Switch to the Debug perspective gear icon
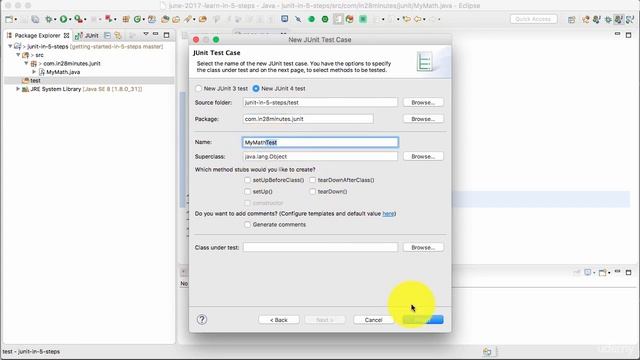 click(x=608, y=20)
